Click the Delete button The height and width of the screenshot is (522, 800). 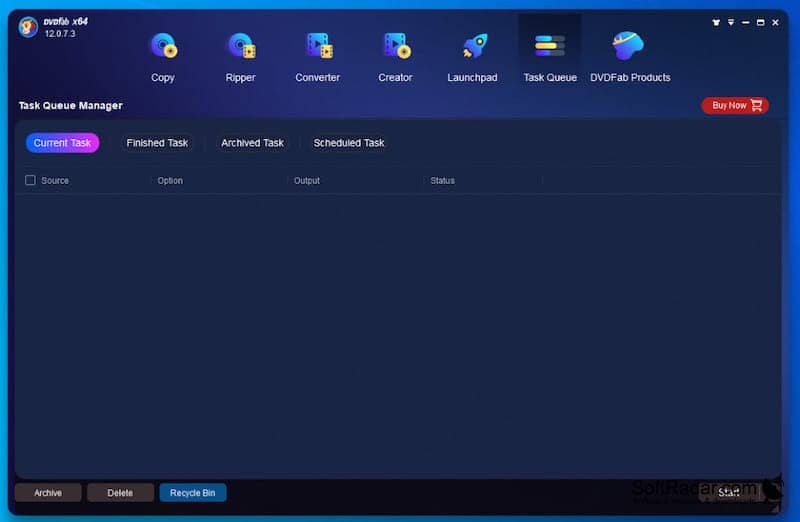point(120,493)
